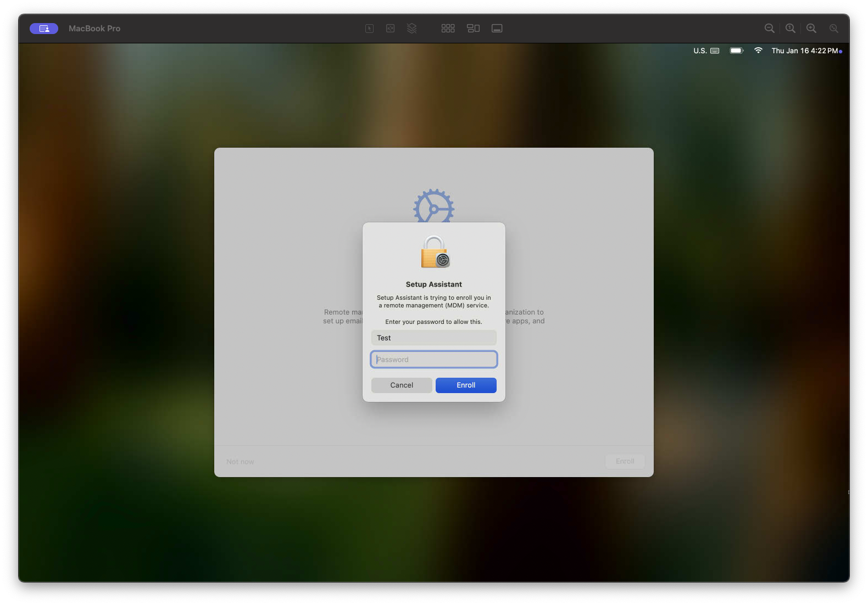Screen dimensions: 868x605
Task: Click the lock icon in the dialog
Action: coord(435,252)
